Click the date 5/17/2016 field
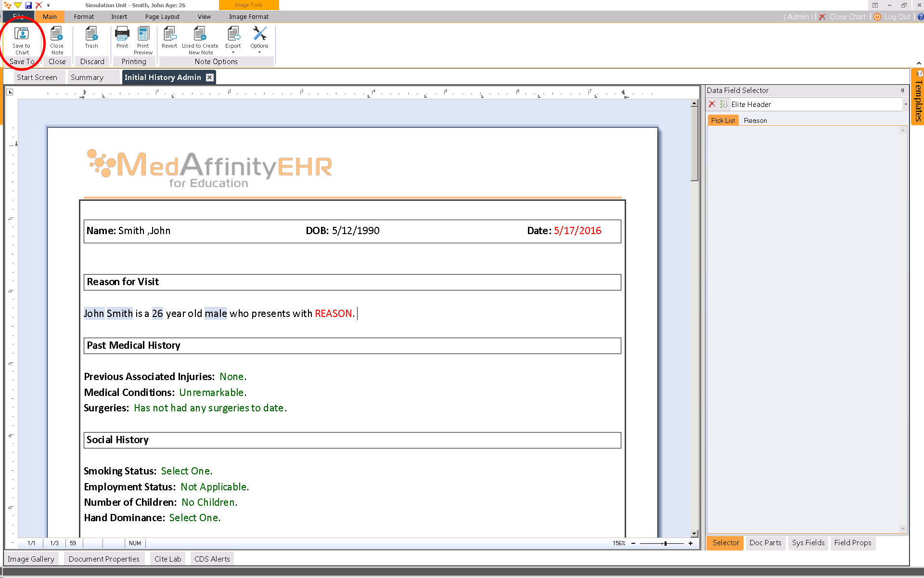The width and height of the screenshot is (924, 578). tap(577, 231)
